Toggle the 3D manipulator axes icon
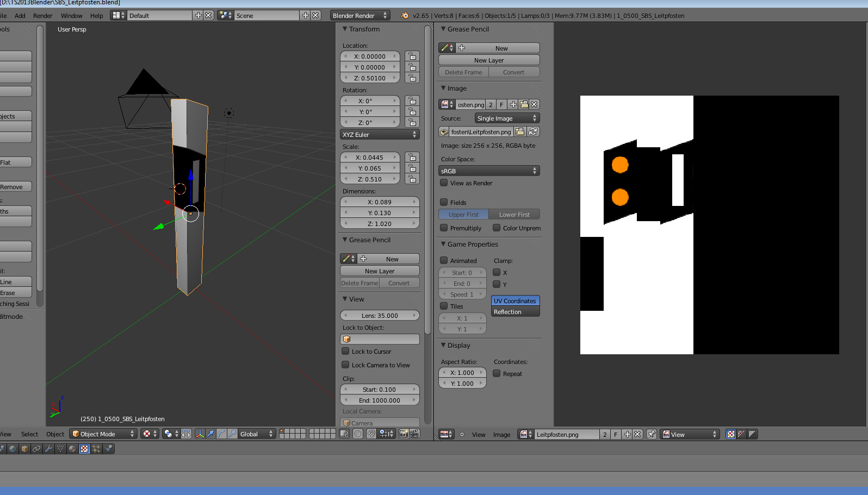The width and height of the screenshot is (868, 495). [200, 434]
